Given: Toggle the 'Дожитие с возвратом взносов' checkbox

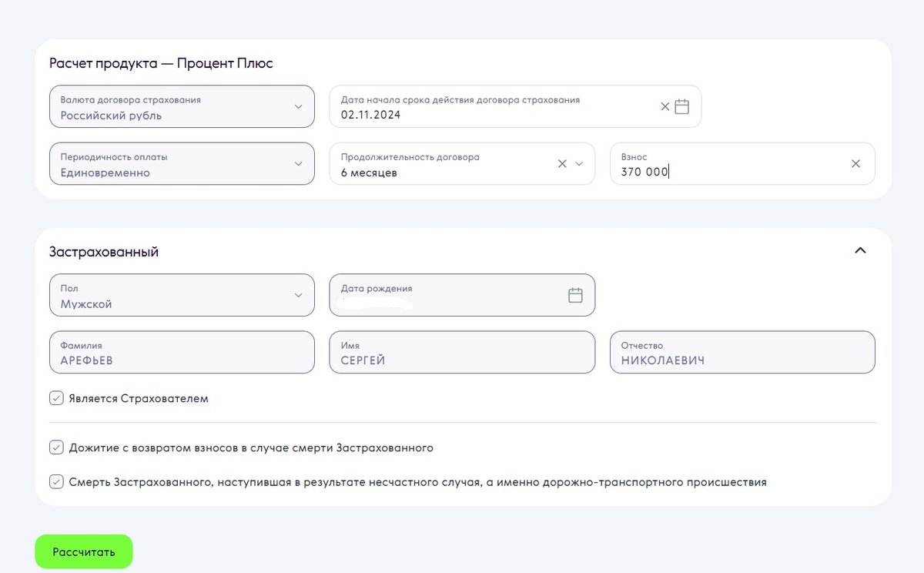Looking at the screenshot, I should pyautogui.click(x=56, y=447).
